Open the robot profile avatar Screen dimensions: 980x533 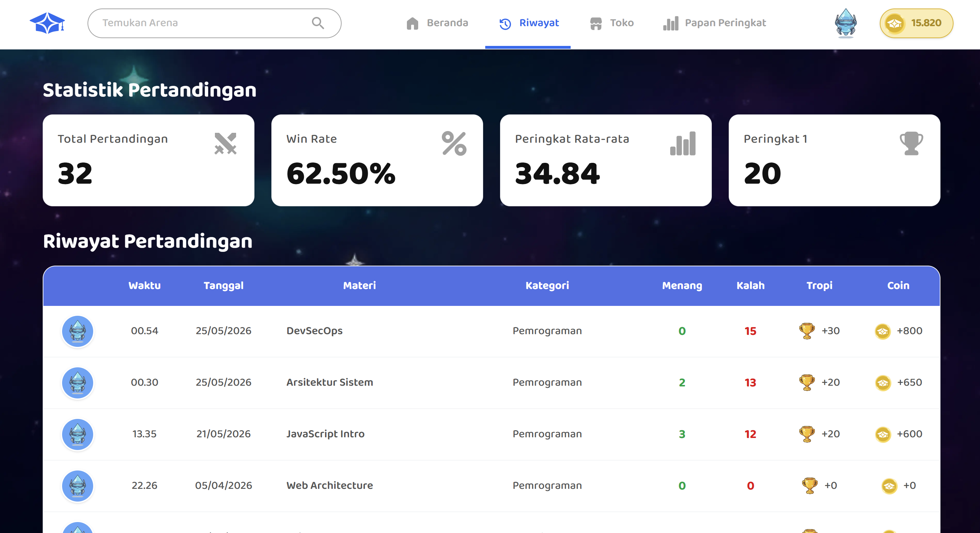[x=845, y=23]
